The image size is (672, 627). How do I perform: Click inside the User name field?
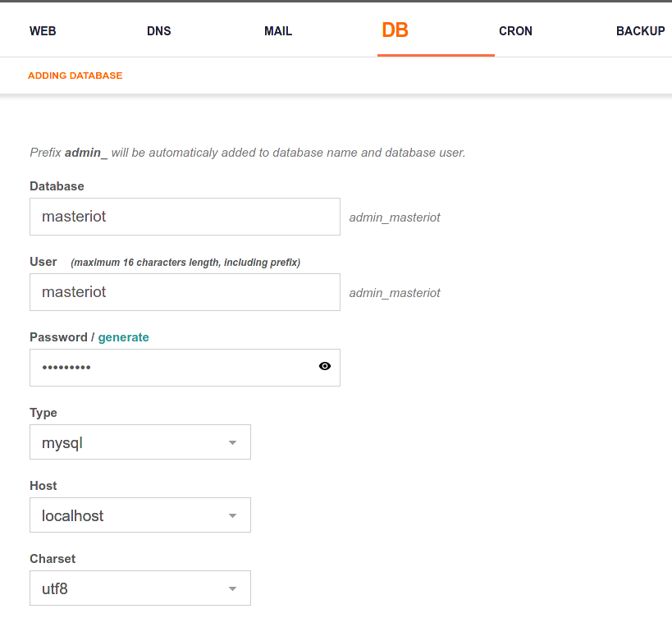(x=185, y=291)
